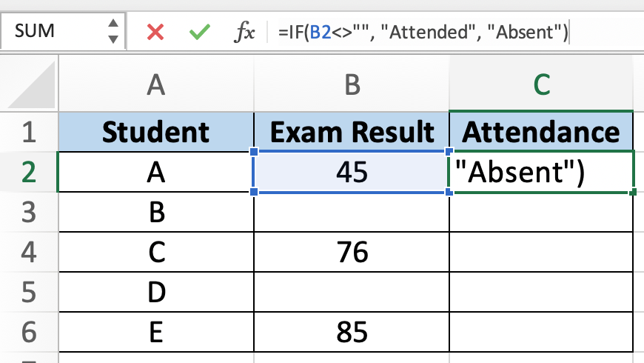Click empty Exam Result cell for Student B
Image resolution: width=644 pixels, height=363 pixels.
click(x=352, y=213)
